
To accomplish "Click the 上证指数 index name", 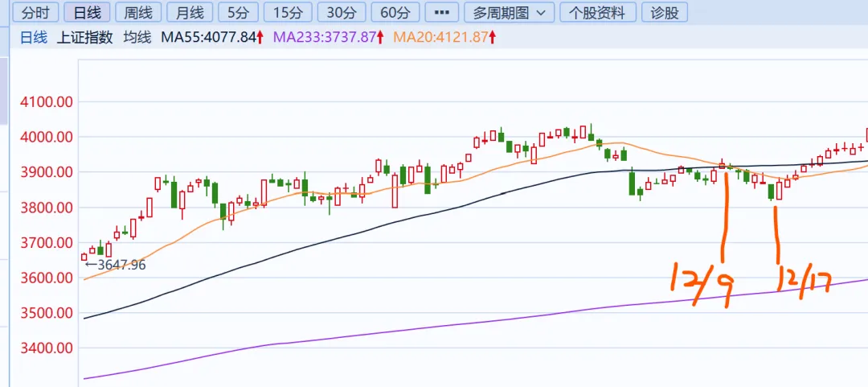I will [x=84, y=38].
